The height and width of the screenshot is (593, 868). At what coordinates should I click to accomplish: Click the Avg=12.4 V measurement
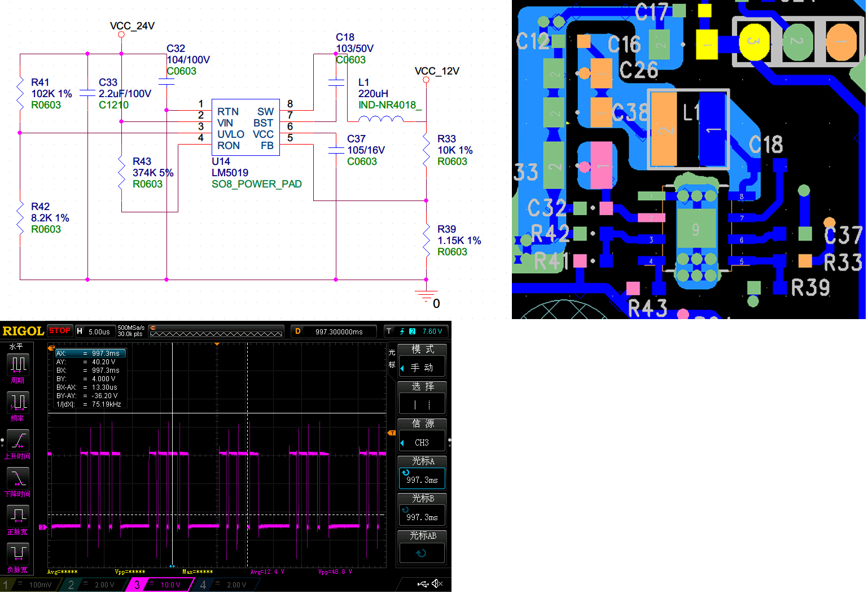click(267, 572)
